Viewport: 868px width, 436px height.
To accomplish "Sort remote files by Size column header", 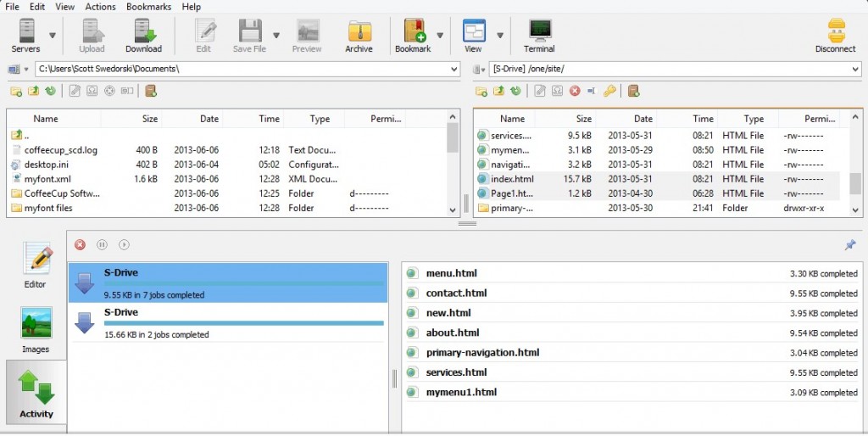I will coord(583,119).
